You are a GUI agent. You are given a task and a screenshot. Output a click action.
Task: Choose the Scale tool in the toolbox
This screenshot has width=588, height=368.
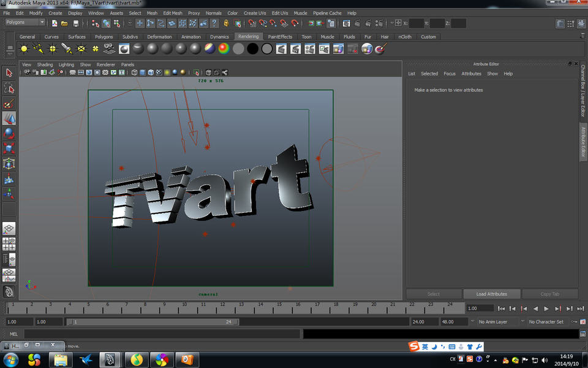[9, 148]
